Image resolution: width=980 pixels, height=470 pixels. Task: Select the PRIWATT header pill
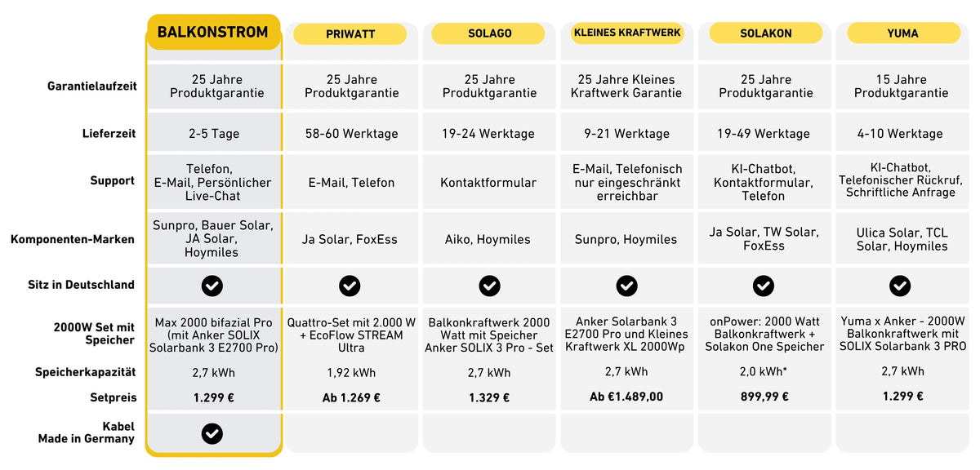click(350, 34)
